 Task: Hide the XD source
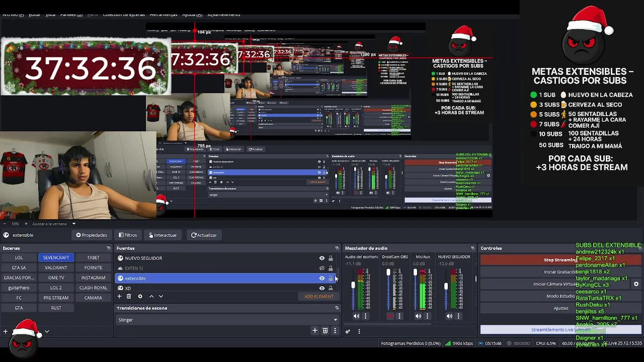[322, 288]
